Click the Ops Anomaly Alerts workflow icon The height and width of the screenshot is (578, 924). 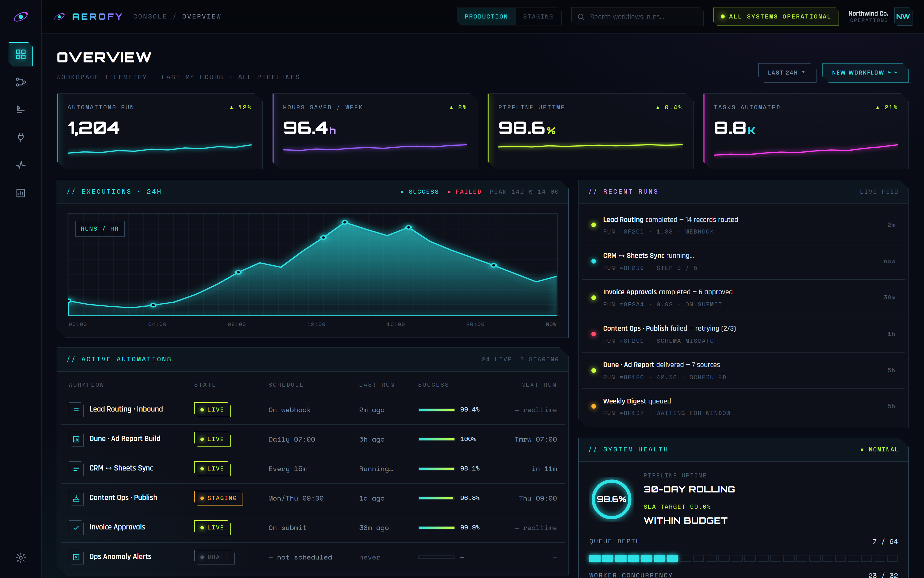coord(76,557)
